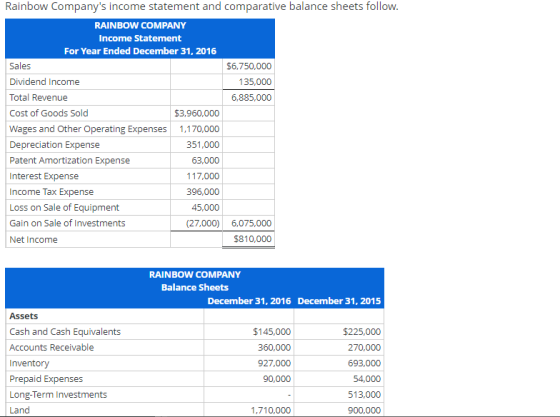The image size is (560, 417).
Task: Select the Gain on Sale of Investments label
Action: (x=67, y=223)
